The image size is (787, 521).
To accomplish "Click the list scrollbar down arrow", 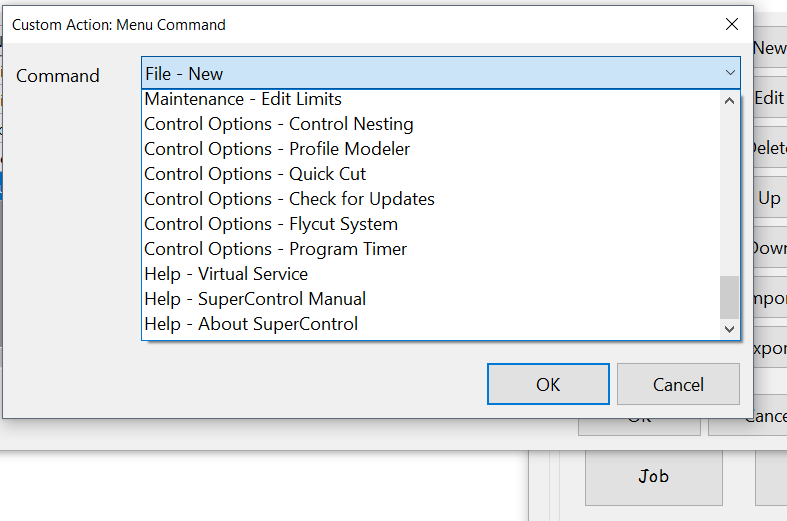I will (x=730, y=329).
